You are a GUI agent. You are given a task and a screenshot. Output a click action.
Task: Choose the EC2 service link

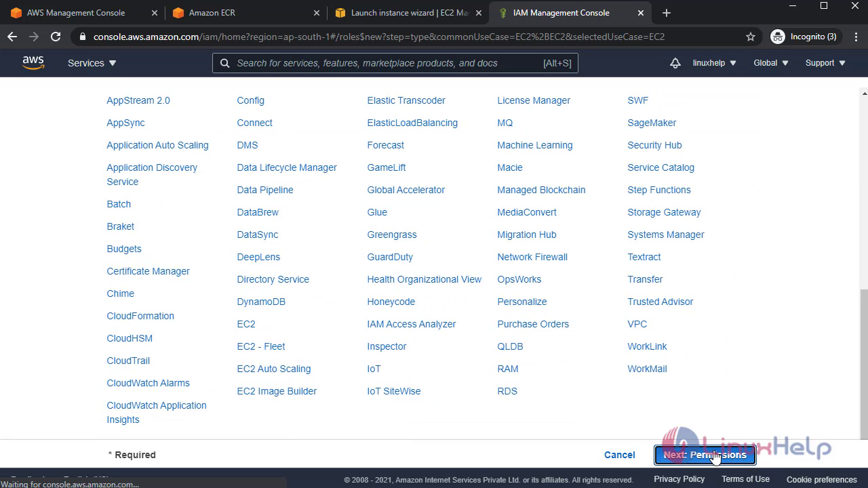click(246, 324)
